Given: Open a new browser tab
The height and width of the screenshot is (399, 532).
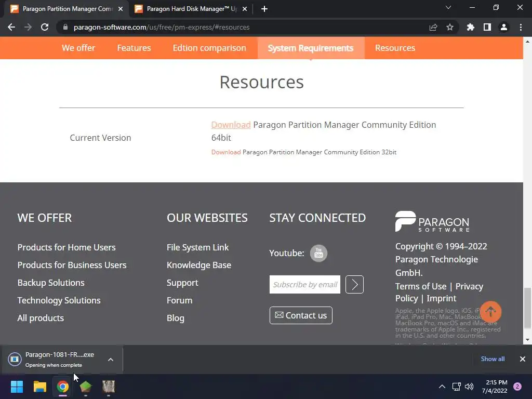Looking at the screenshot, I should (x=264, y=9).
